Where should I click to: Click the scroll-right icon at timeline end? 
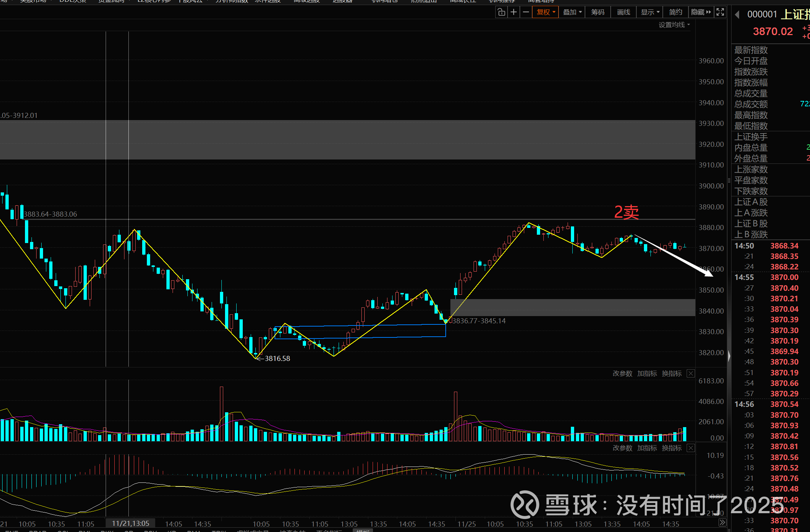tap(722, 523)
